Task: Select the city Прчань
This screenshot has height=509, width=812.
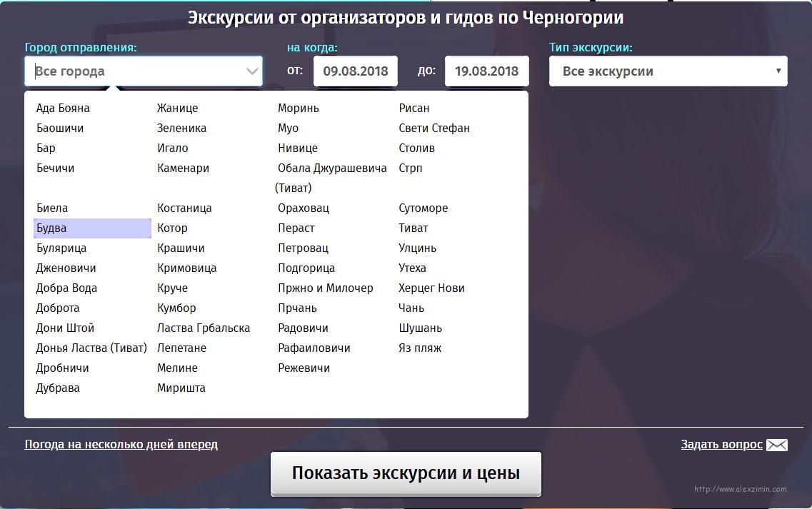Action: click(297, 308)
